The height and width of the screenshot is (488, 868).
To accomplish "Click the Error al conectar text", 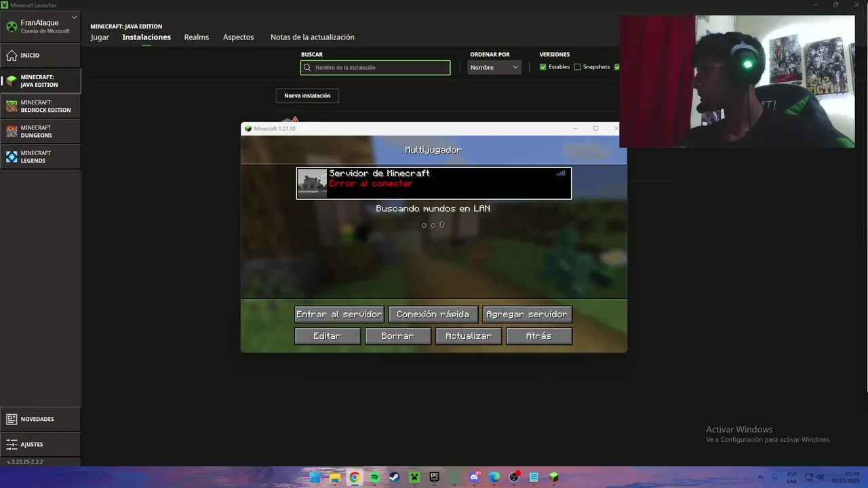I will [370, 184].
